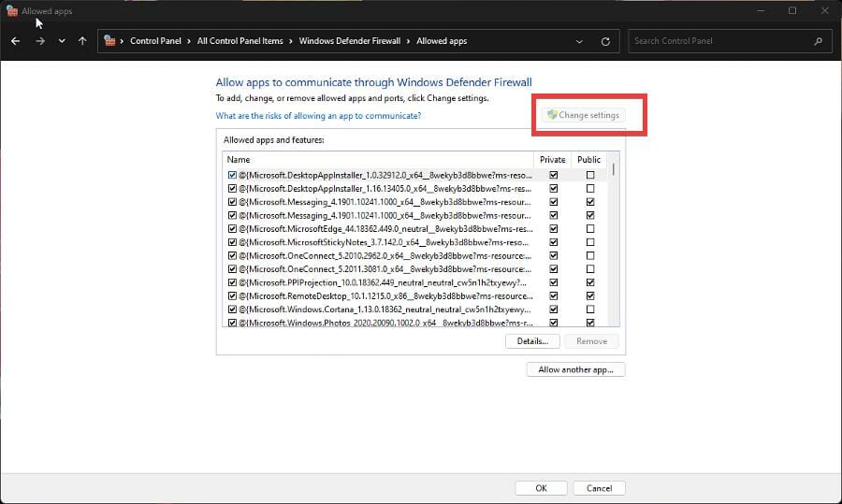842x504 pixels.
Task: Click the Remove button
Action: point(592,340)
